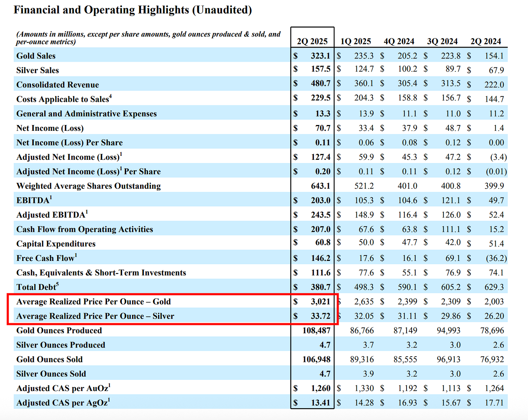Click the 1Q 2025 column header
The image size is (528, 420).
point(356,41)
